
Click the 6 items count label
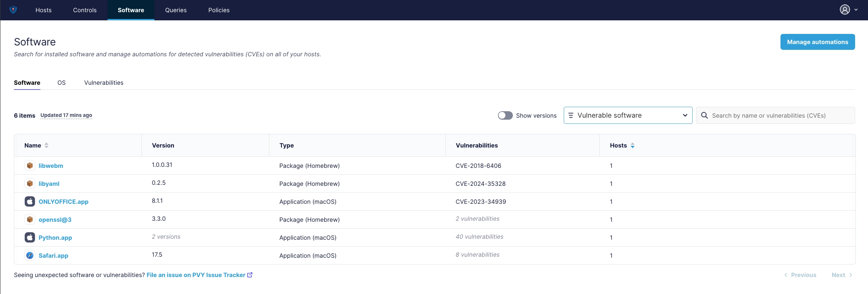[24, 115]
